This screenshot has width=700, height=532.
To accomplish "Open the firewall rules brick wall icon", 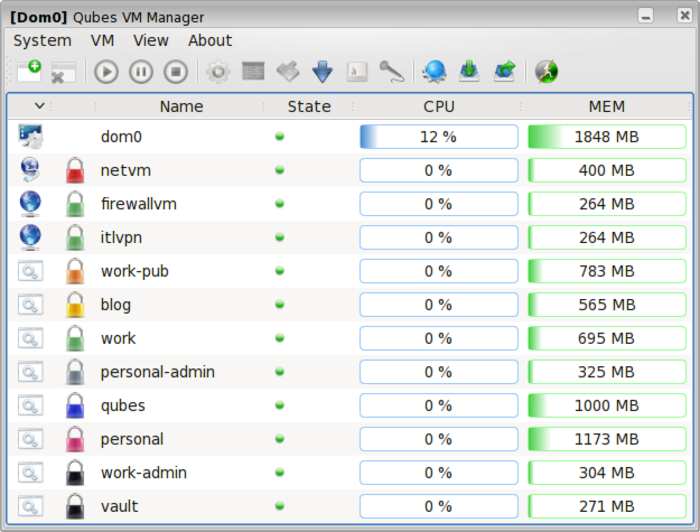I will click(253, 71).
